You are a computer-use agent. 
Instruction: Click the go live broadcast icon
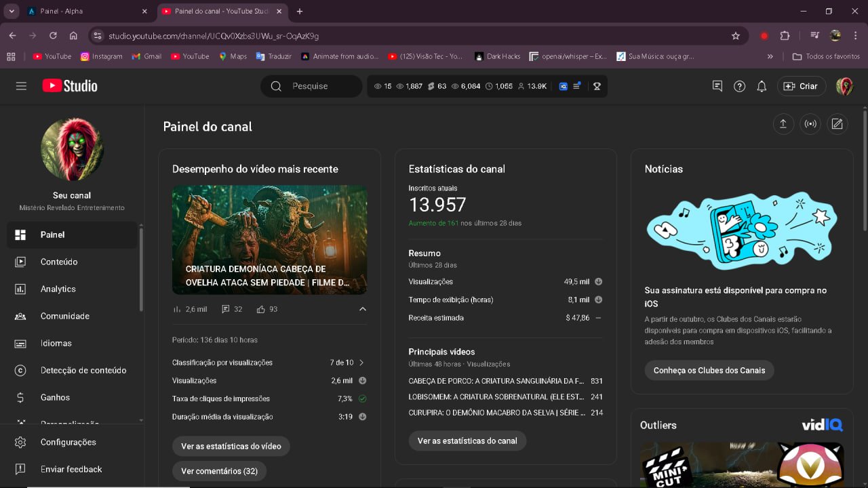[x=810, y=124]
